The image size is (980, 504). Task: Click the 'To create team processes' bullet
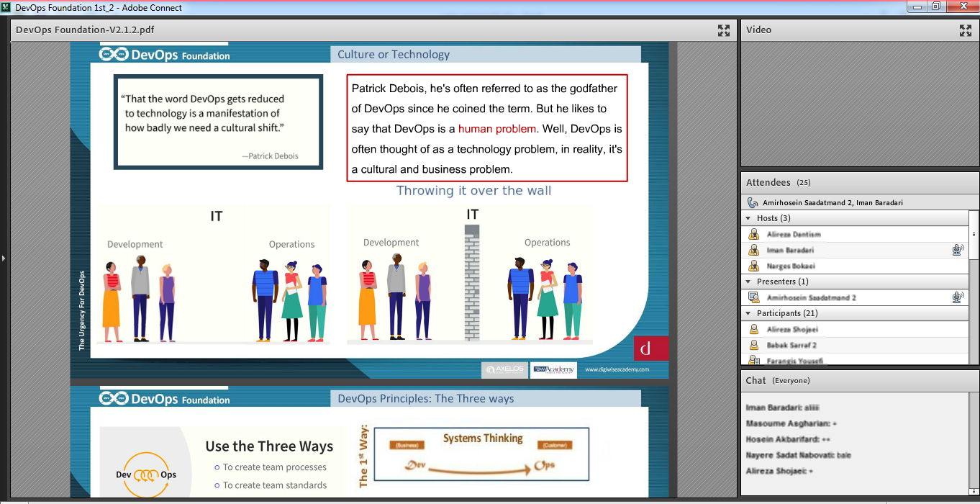pos(274,467)
